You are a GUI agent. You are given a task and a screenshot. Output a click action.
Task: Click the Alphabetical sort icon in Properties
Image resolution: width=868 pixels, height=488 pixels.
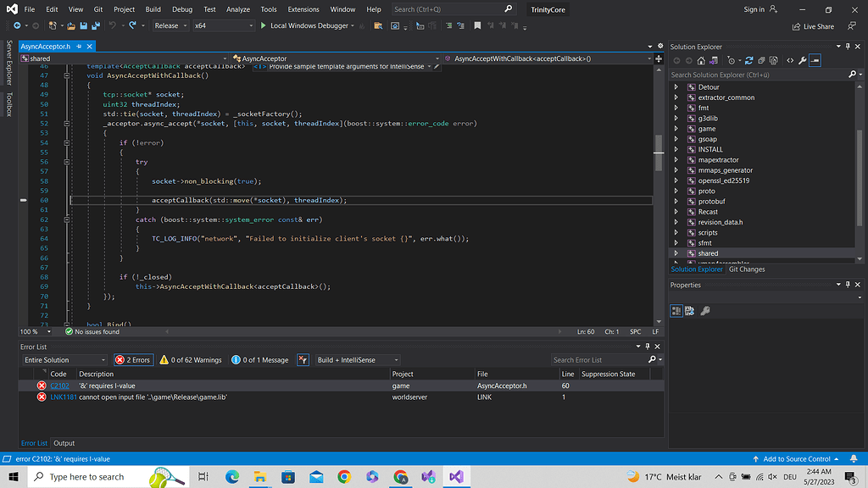690,310
